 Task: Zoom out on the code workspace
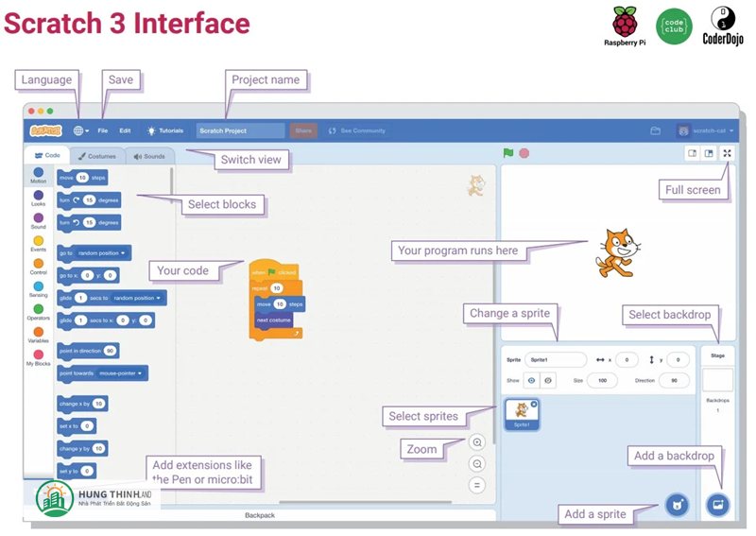click(x=477, y=463)
